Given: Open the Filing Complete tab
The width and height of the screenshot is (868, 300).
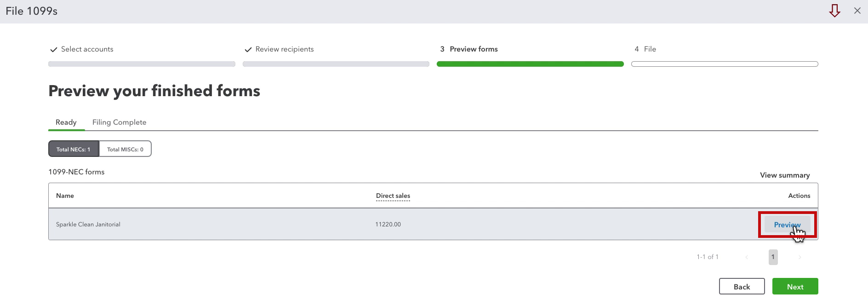Looking at the screenshot, I should [119, 122].
